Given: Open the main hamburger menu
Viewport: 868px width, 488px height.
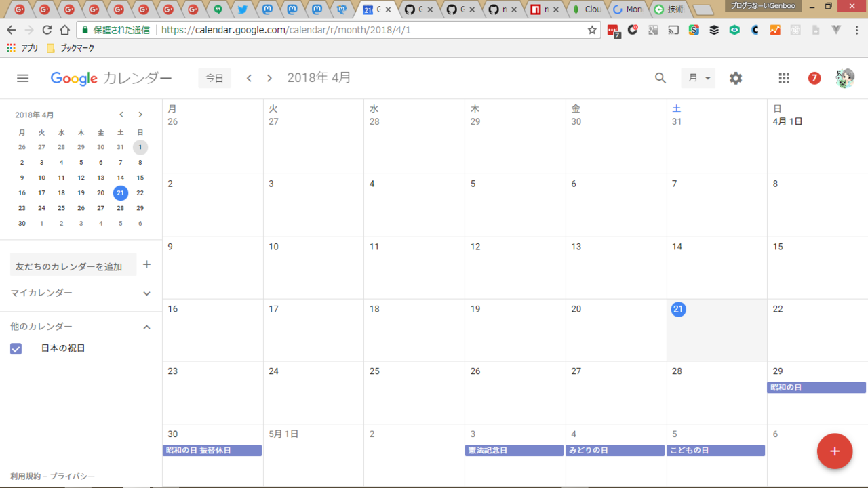Looking at the screenshot, I should click(x=22, y=78).
